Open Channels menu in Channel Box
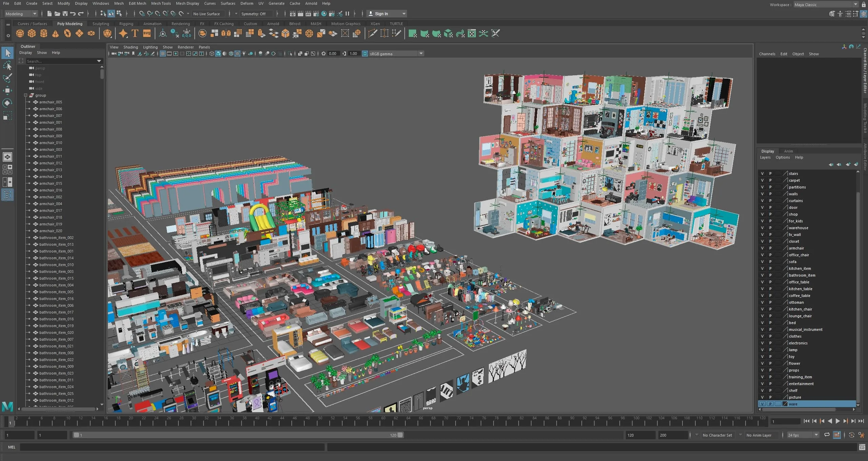 tap(767, 54)
